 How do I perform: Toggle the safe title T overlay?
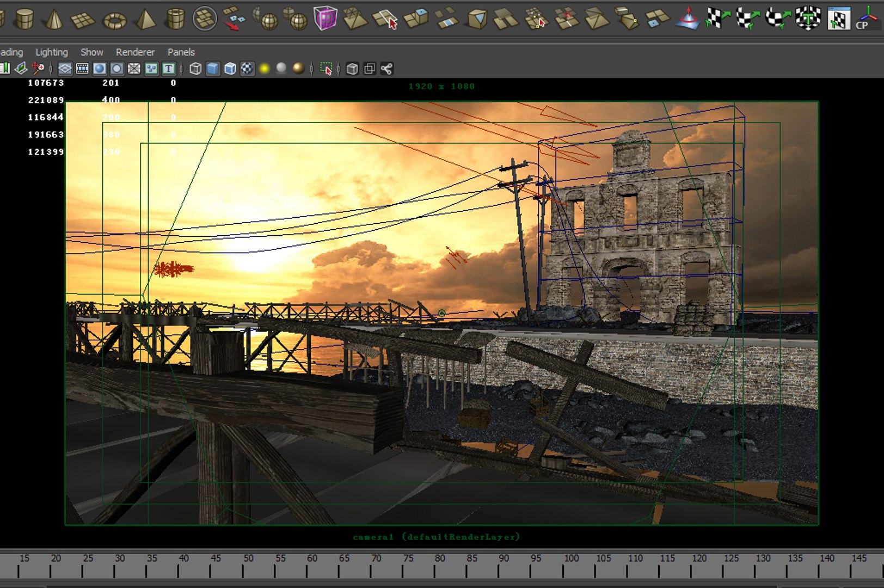pyautogui.click(x=169, y=69)
